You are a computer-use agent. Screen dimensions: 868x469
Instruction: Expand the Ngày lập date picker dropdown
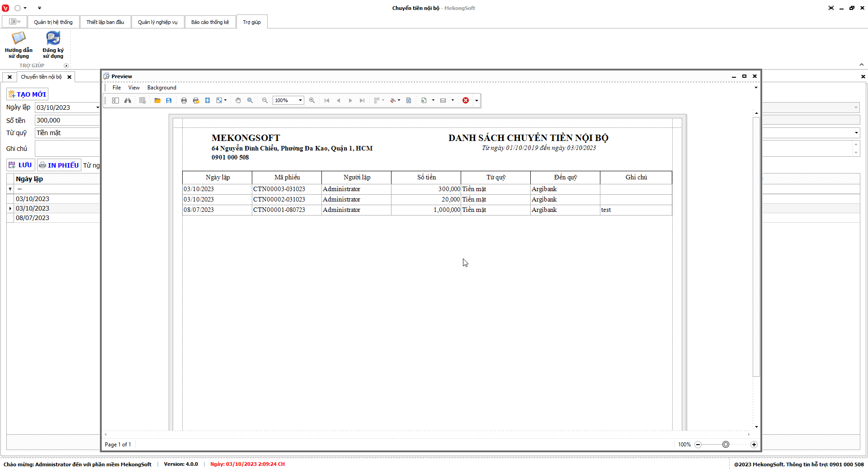(97, 108)
